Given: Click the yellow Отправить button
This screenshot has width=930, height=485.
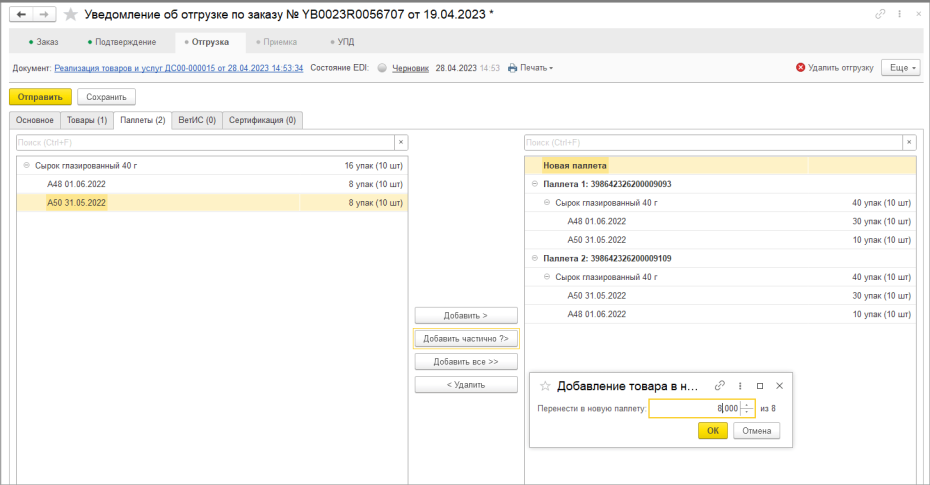Looking at the screenshot, I should click(x=40, y=97).
